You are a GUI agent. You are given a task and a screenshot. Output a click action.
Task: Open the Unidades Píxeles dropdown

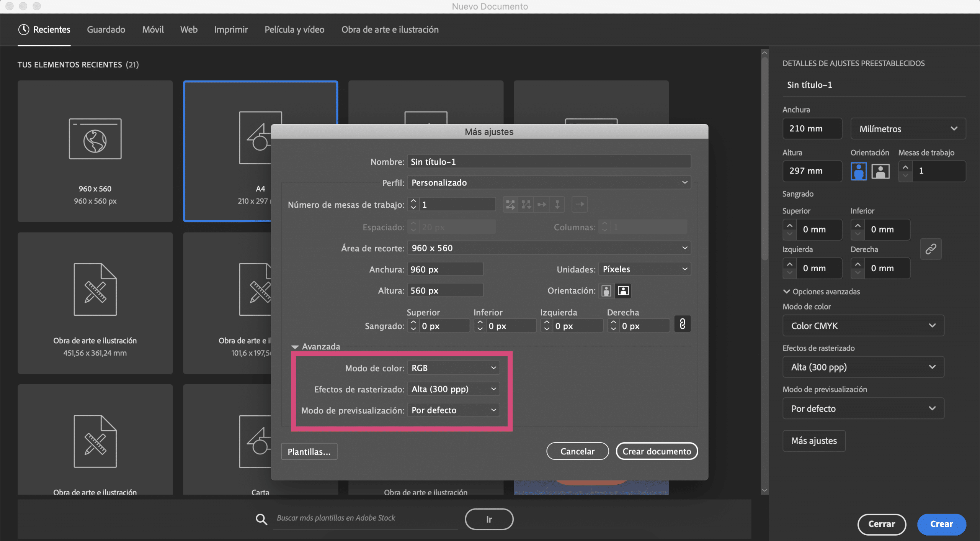(x=645, y=269)
